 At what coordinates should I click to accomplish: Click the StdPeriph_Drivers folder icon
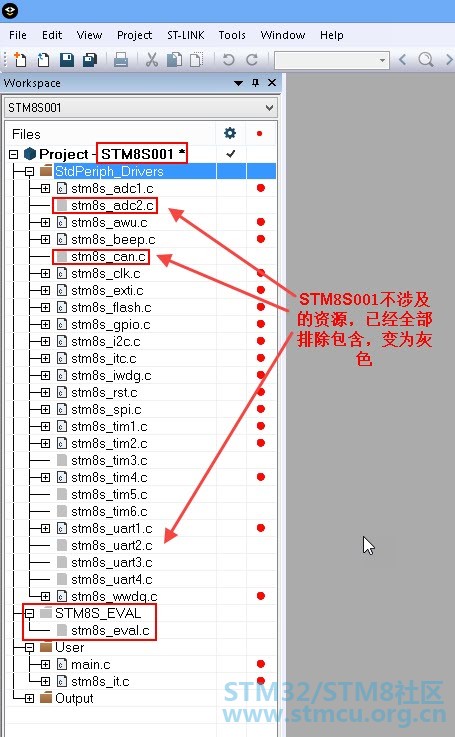[x=46, y=171]
